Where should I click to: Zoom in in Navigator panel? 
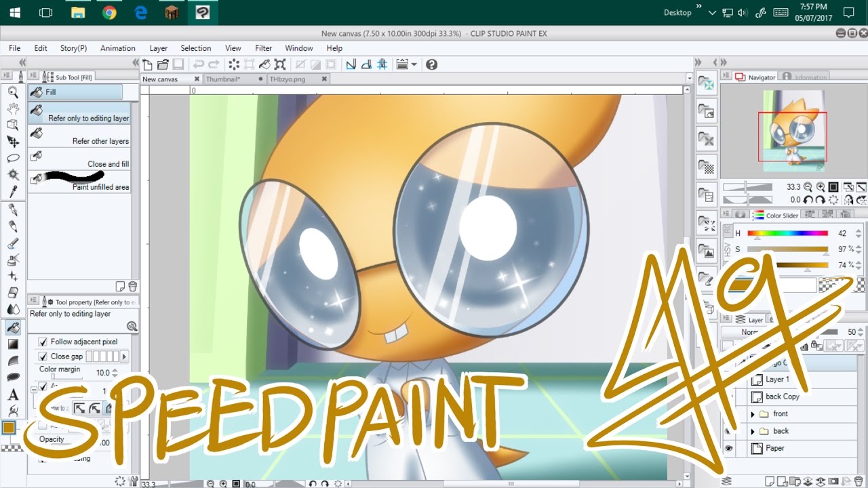821,187
